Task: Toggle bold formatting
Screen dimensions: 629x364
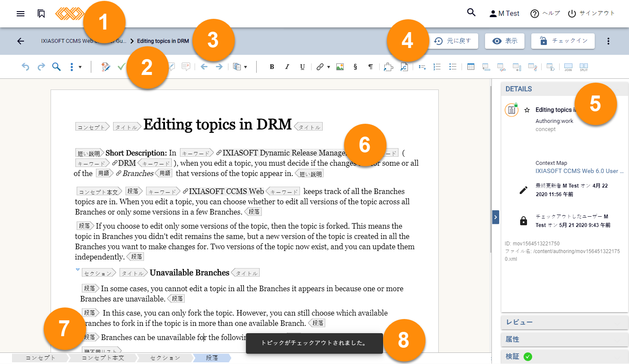Action: (x=272, y=67)
